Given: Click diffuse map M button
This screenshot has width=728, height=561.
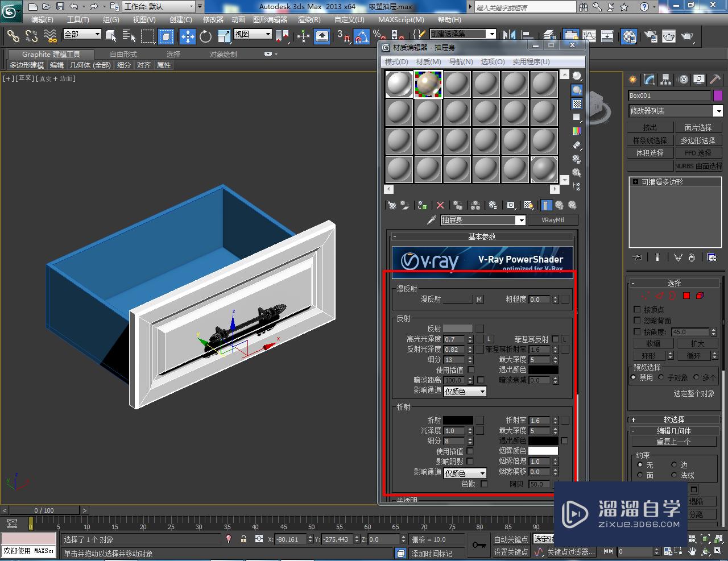Looking at the screenshot, I should [479, 299].
